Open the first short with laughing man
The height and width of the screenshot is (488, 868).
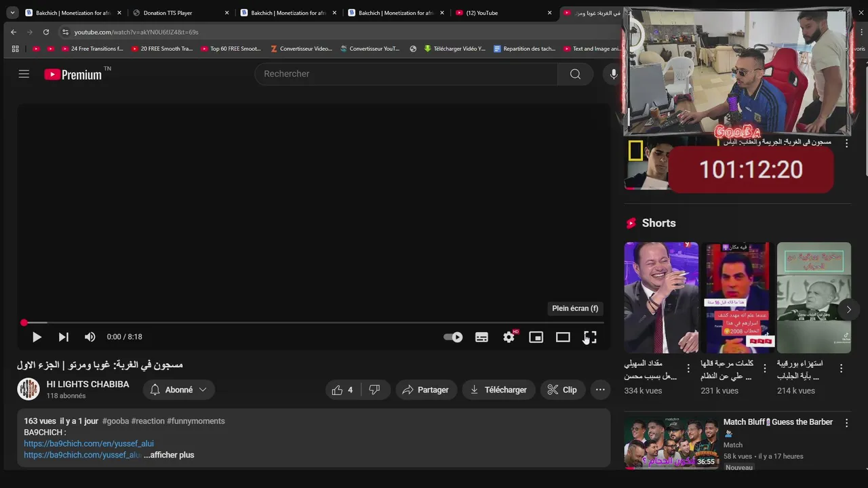pos(661,298)
